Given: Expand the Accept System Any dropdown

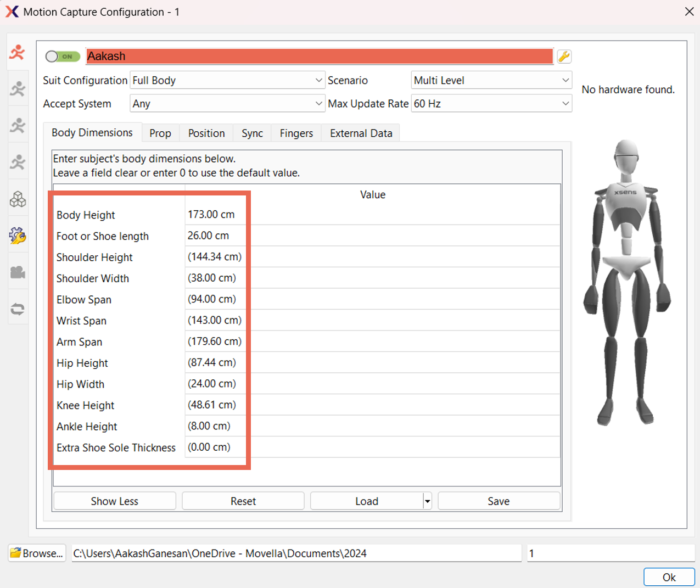Looking at the screenshot, I should click(227, 104).
